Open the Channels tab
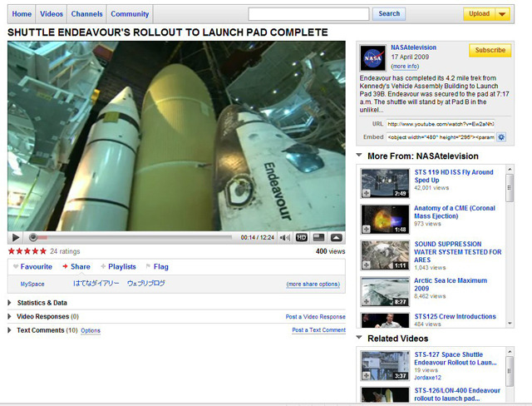 (86, 14)
